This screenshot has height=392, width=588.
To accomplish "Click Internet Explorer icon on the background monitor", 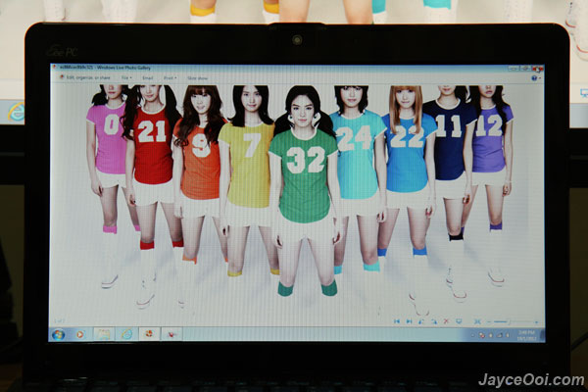I will point(16,112).
